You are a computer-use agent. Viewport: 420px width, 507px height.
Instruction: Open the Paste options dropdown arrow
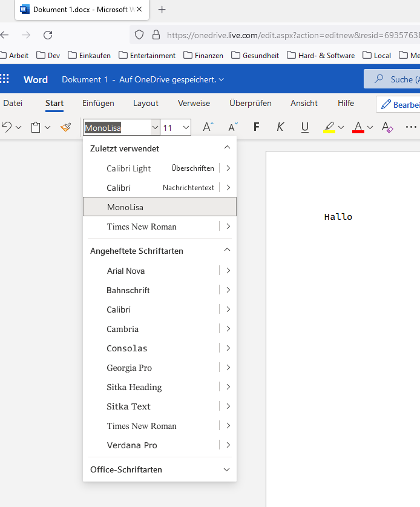(x=47, y=127)
